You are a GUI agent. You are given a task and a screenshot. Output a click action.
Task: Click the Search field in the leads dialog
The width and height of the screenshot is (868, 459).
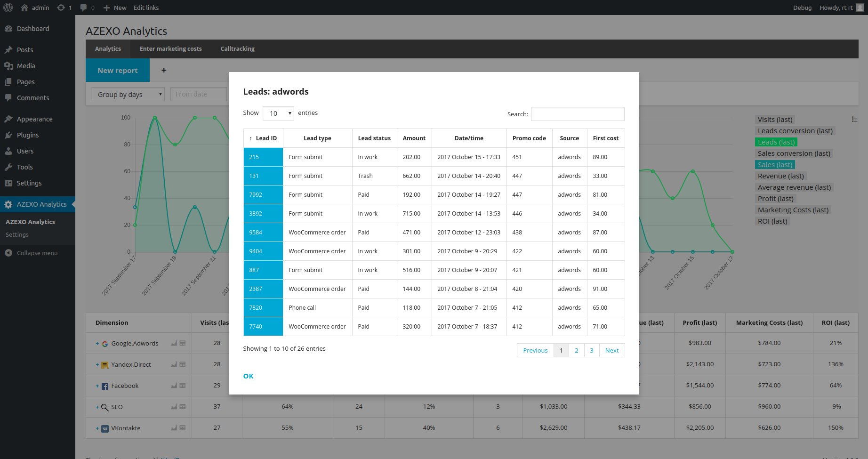click(x=577, y=114)
